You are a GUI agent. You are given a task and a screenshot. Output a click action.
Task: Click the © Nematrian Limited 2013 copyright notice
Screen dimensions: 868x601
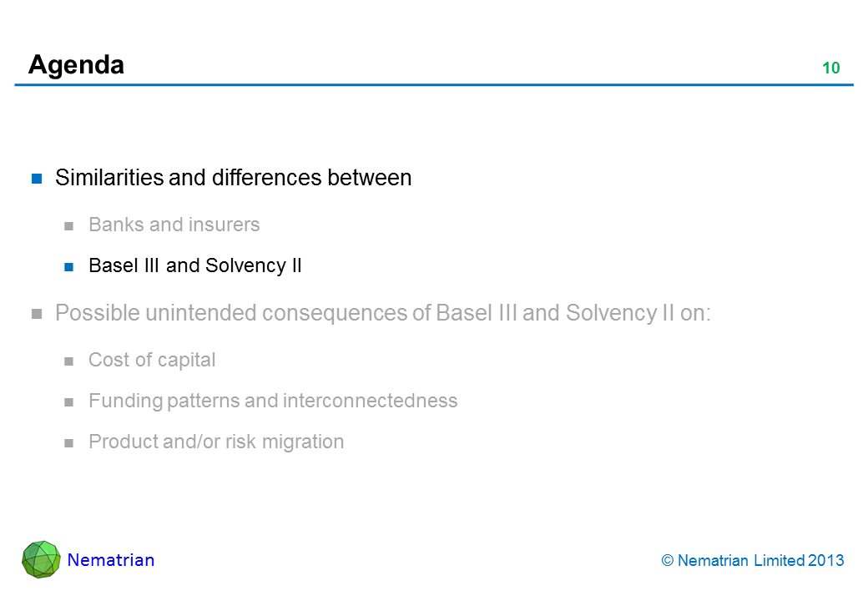(752, 561)
